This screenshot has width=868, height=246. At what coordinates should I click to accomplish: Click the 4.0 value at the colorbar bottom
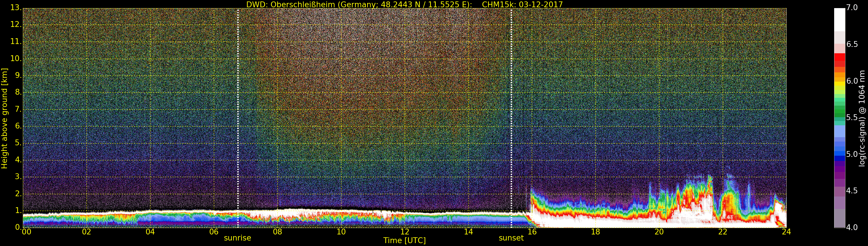pos(852,227)
